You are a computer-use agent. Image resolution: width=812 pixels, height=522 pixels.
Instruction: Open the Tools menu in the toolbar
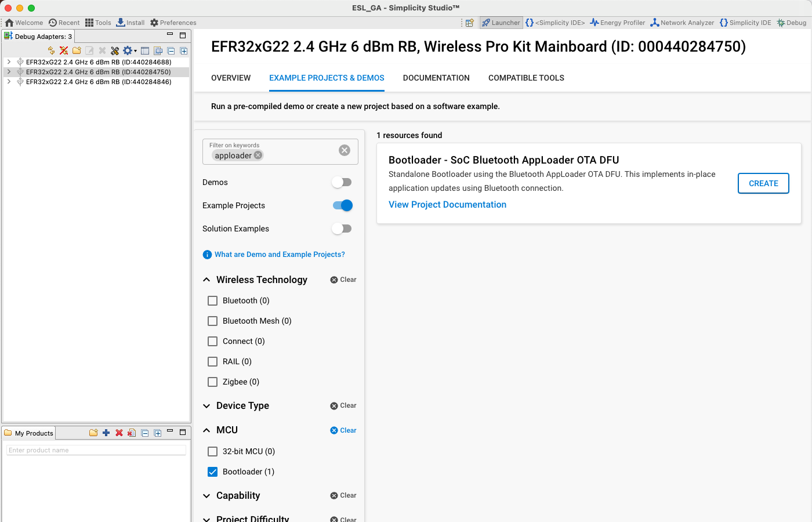[98, 23]
